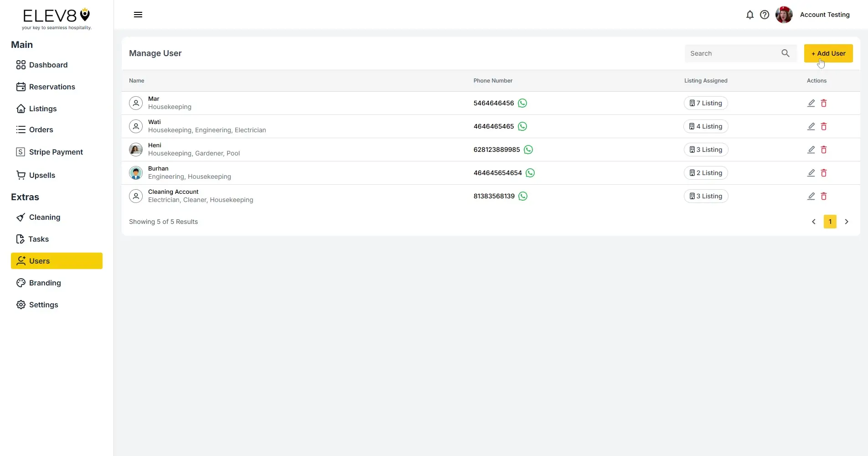
Task: Go to previous page with left chevron
Action: tap(813, 222)
